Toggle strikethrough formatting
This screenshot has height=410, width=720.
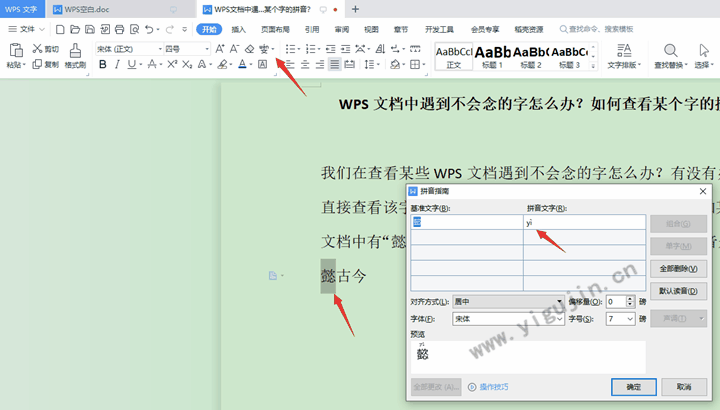point(152,65)
